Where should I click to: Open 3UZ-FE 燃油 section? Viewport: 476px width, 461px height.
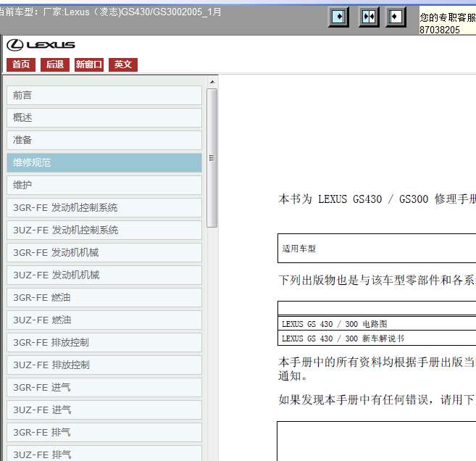click(x=104, y=320)
